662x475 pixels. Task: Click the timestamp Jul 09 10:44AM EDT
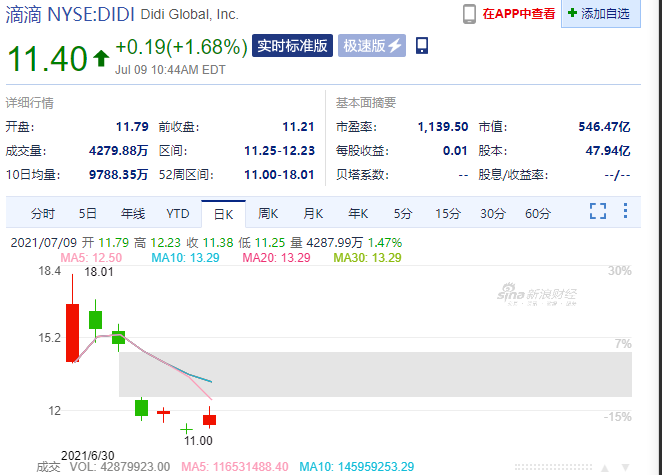[171, 70]
